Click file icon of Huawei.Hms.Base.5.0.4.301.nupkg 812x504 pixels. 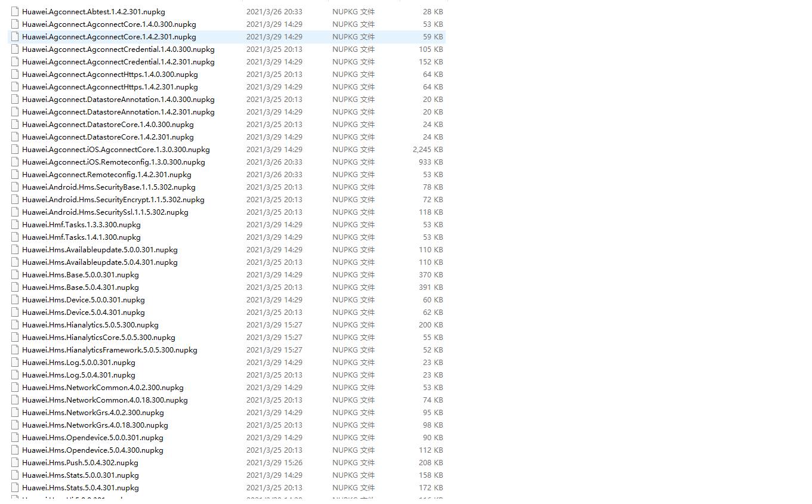[x=15, y=287]
